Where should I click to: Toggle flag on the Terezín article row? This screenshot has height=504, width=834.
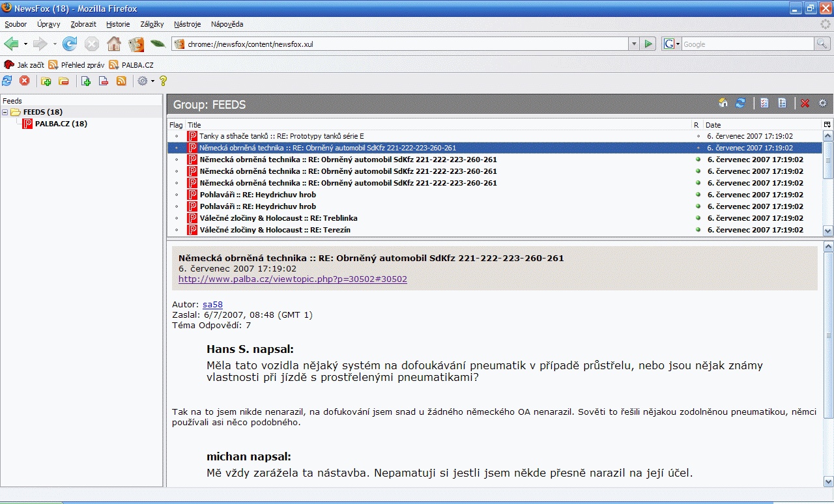pos(177,230)
